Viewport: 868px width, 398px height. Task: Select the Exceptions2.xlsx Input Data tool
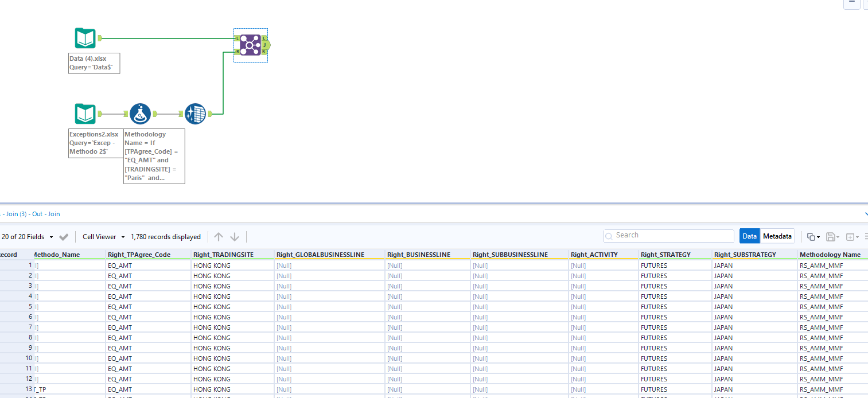pyautogui.click(x=85, y=114)
